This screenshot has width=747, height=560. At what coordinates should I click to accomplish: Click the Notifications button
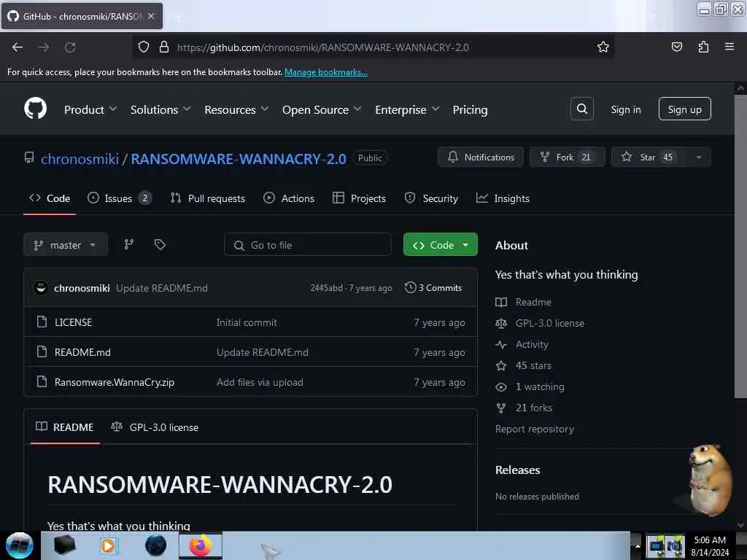481,157
